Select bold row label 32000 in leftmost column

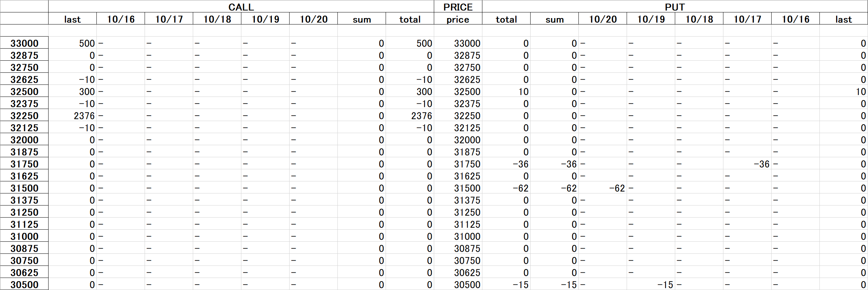[x=24, y=140]
